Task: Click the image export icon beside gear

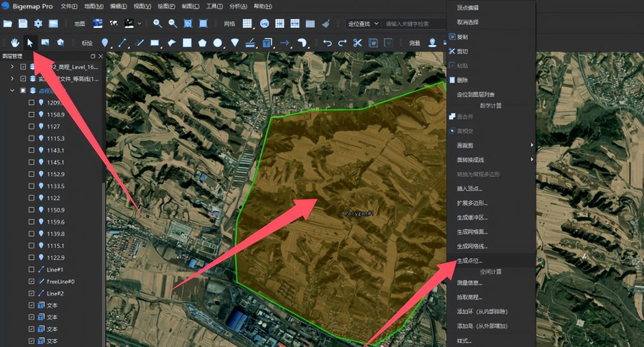Action: point(53,24)
